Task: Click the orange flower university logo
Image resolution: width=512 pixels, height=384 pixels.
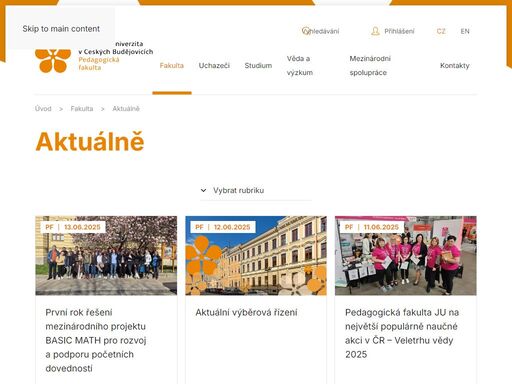Action: (x=53, y=60)
